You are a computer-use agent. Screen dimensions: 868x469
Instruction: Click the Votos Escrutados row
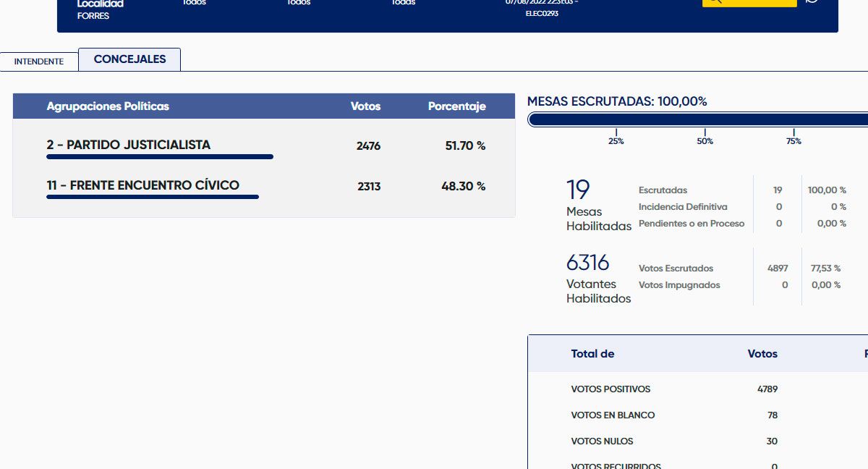click(676, 269)
